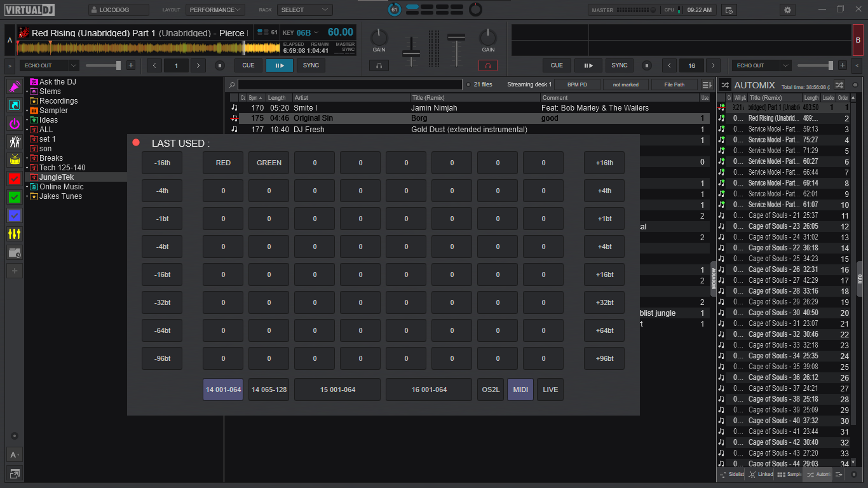Click the pop-out window icon at bottom left
Screen dimensions: 868x488
15,473
